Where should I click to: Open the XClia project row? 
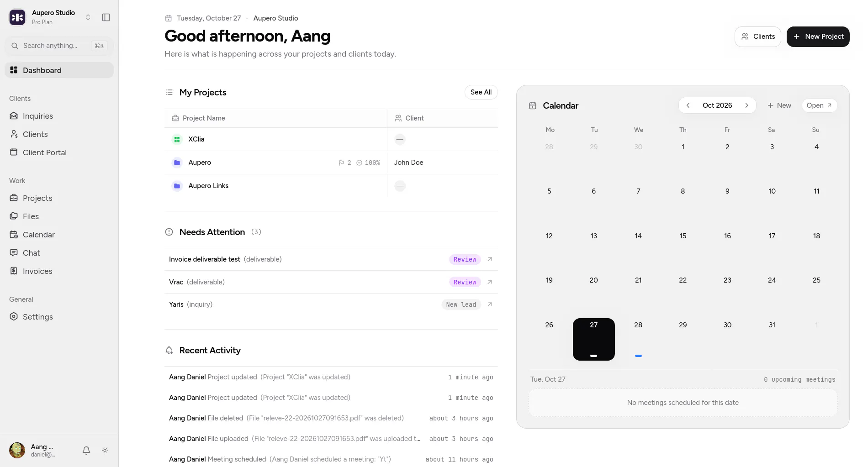tap(331, 139)
